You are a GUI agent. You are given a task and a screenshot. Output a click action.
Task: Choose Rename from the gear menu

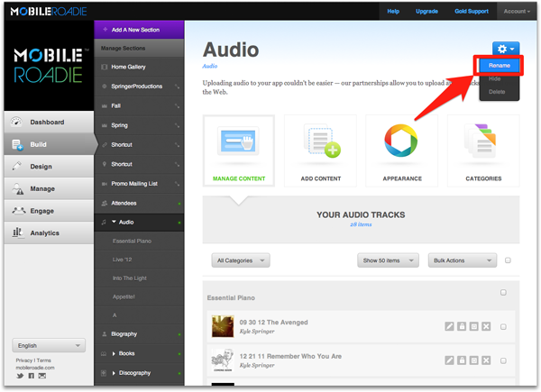[x=499, y=66]
